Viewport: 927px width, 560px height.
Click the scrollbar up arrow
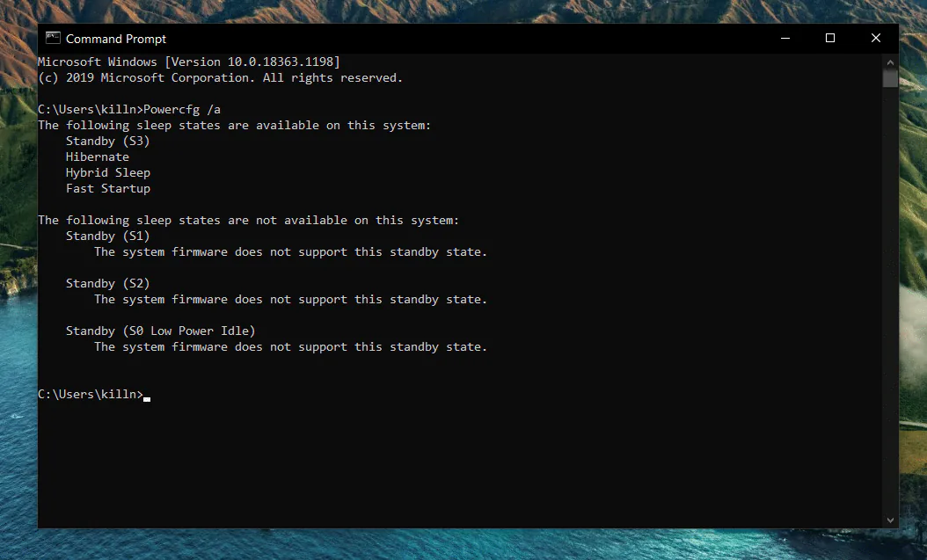890,62
